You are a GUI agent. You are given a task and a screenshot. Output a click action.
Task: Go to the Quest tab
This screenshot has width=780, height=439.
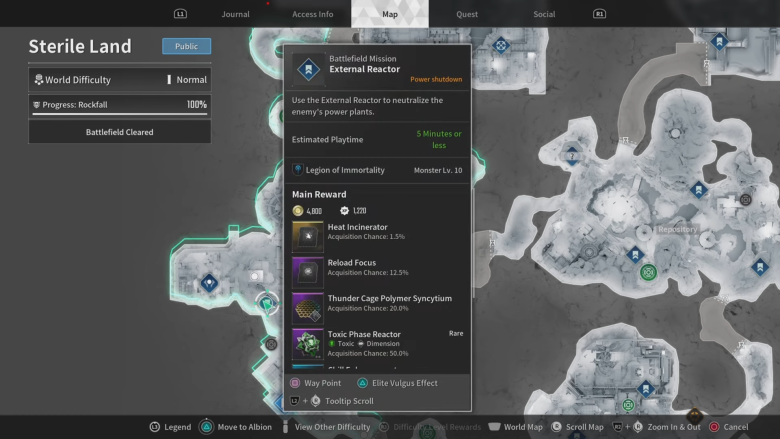pos(467,14)
